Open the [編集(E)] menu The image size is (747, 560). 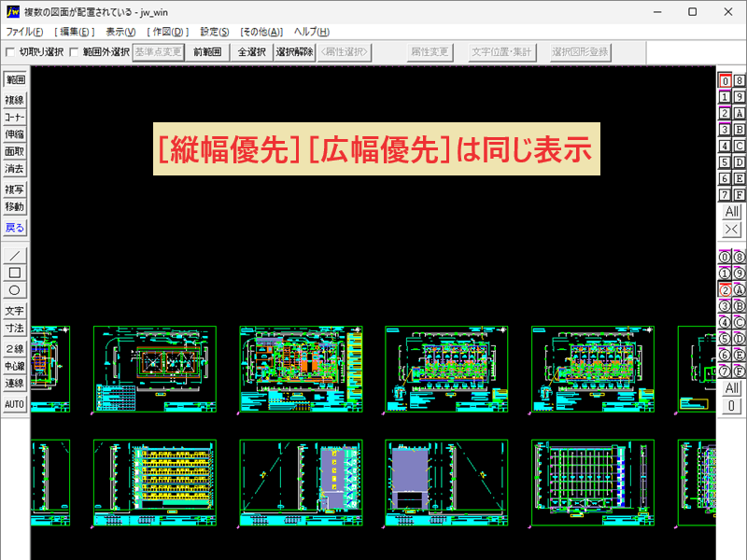click(x=75, y=32)
